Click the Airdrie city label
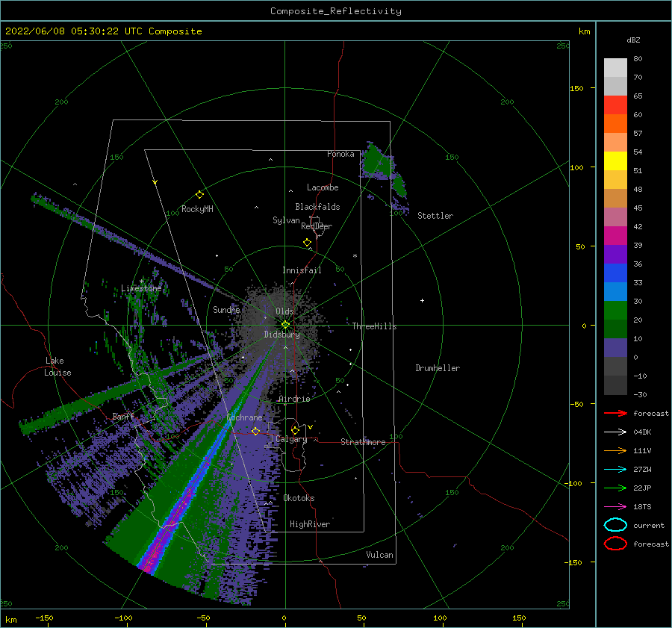Viewport: 672px width, 628px height. [294, 399]
